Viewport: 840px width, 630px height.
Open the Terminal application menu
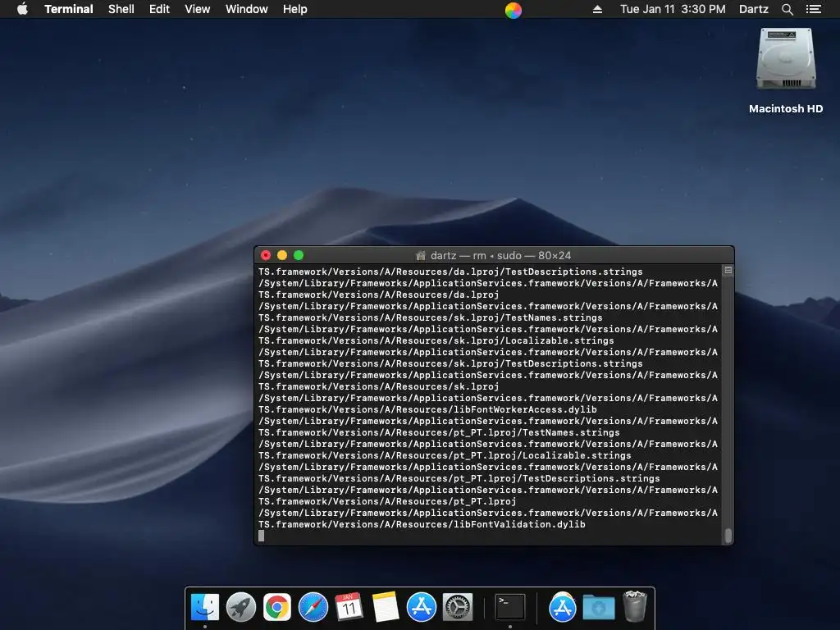[x=69, y=9]
